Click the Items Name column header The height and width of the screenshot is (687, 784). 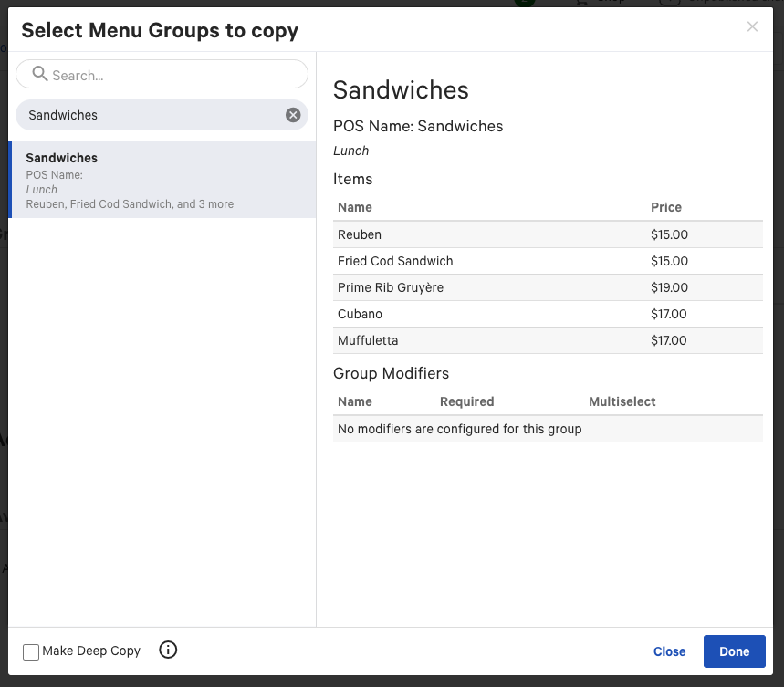(355, 207)
